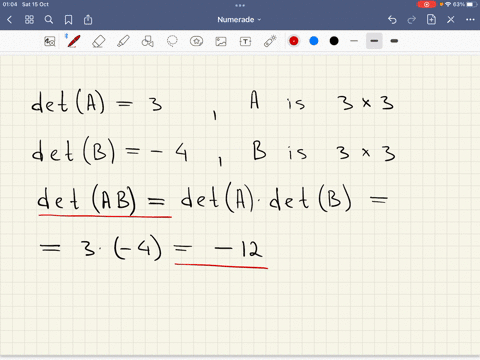Image resolution: width=480 pixels, height=360 pixels.
Task: Select the zoom window tool
Action: [x=50, y=41]
